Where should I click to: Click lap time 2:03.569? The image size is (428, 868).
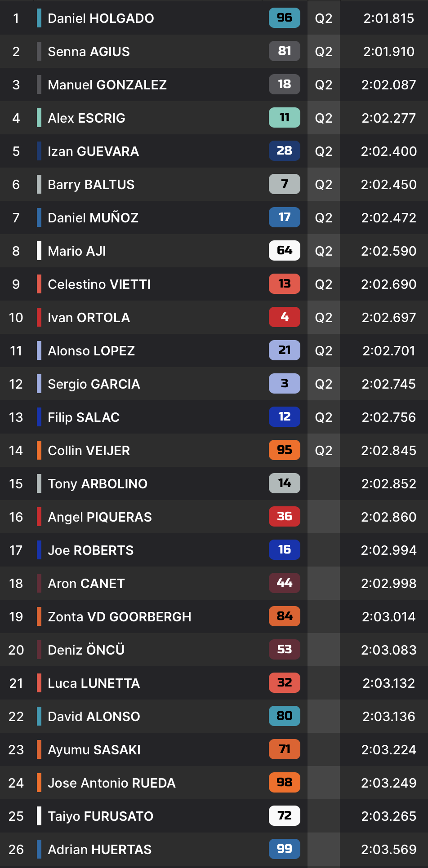[389, 850]
